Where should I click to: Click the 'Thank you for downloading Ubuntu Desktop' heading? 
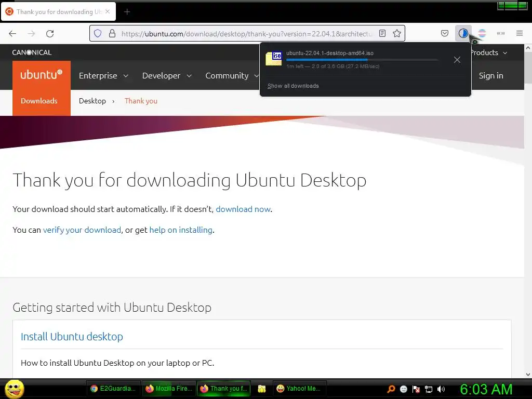[x=190, y=180]
